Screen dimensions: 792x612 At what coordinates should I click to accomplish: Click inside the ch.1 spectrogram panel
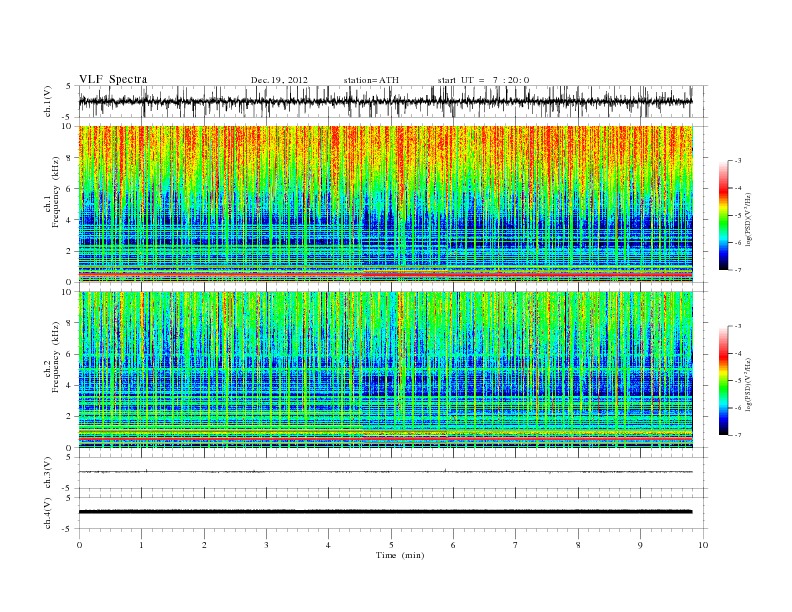[385, 204]
